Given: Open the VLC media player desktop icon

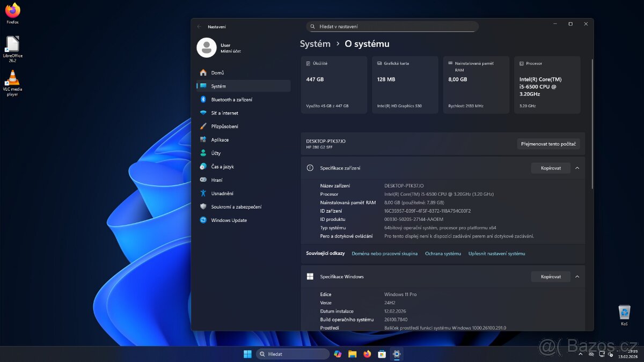Looking at the screenshot, I should 12,79.
